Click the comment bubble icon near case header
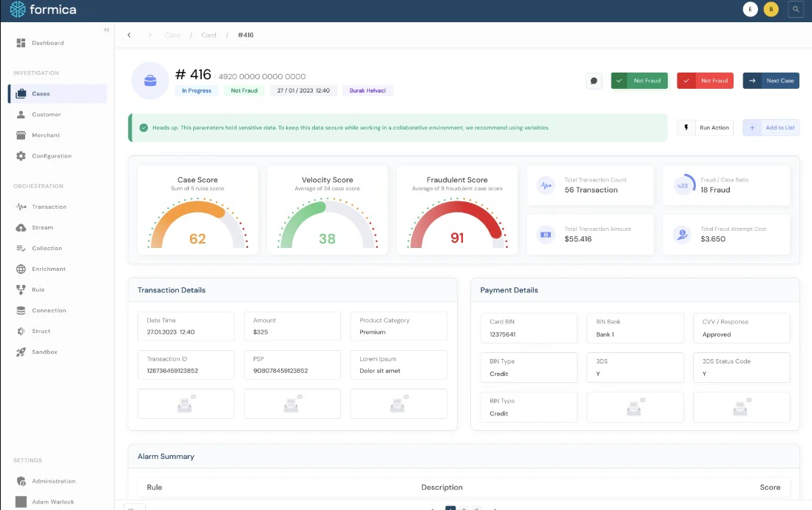Viewport: 812px width, 510px height. tap(594, 81)
